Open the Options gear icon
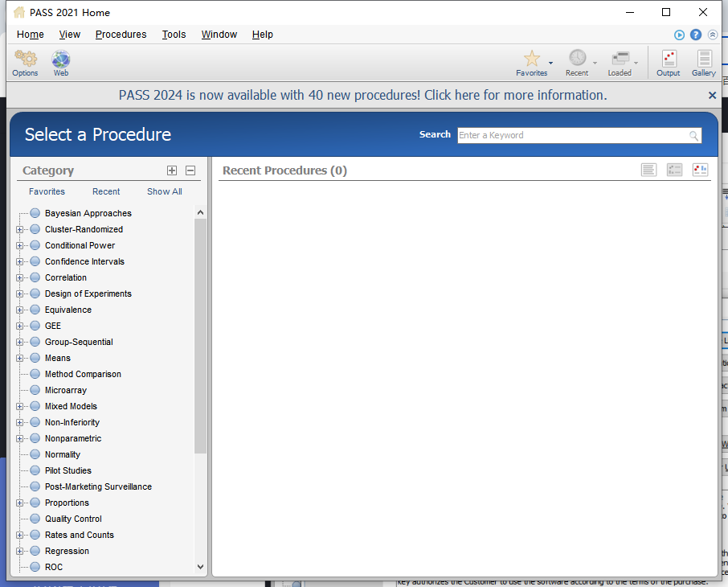This screenshot has width=728, height=587. click(26, 59)
